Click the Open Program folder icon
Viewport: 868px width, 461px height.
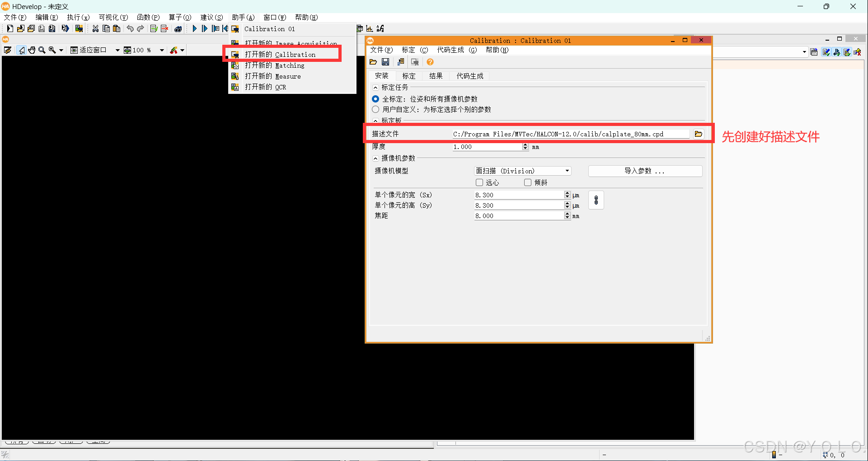coord(20,28)
